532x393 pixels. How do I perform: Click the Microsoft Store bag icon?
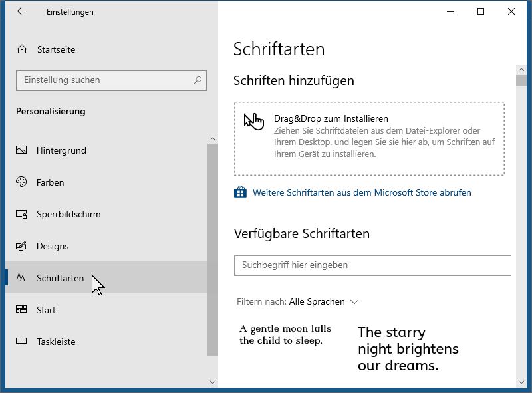[x=240, y=192]
